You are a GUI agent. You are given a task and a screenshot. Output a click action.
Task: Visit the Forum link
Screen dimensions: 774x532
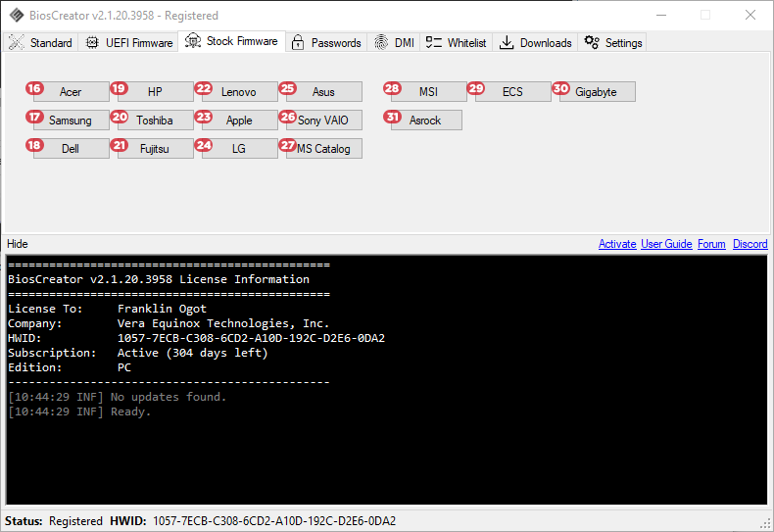coord(711,244)
